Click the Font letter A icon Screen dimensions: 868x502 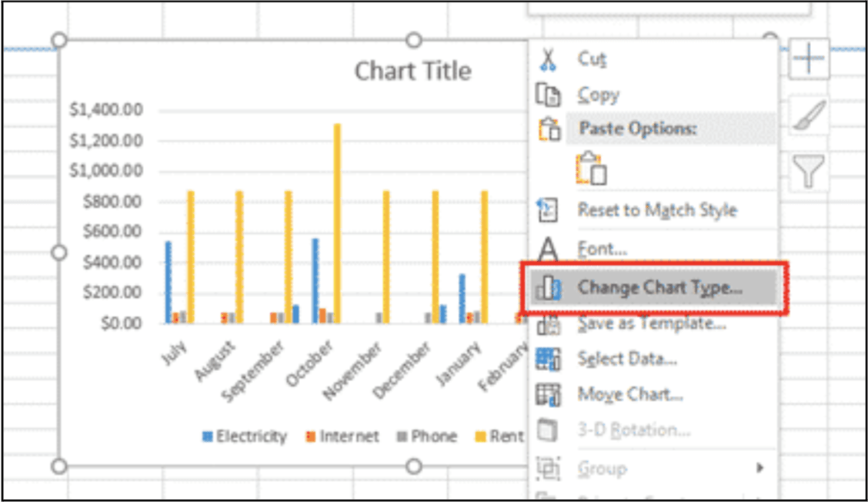(548, 249)
